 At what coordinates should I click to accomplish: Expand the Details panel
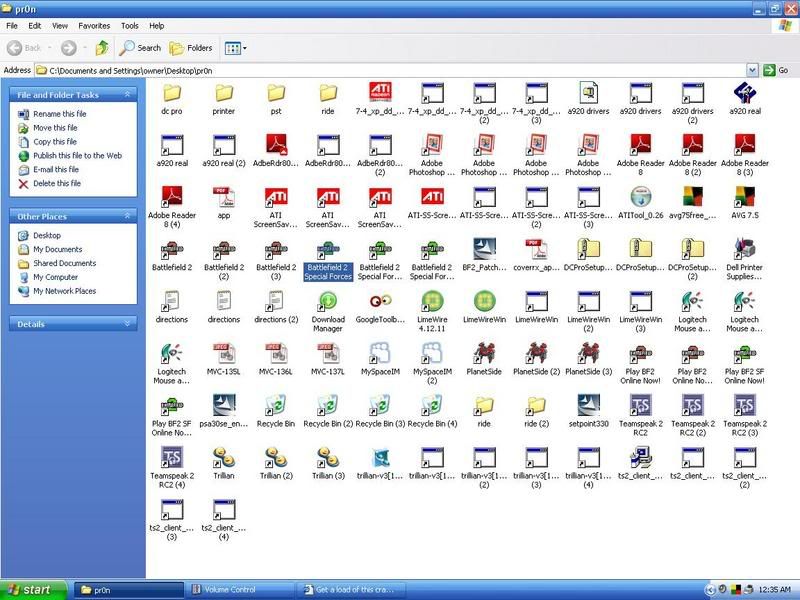127,324
